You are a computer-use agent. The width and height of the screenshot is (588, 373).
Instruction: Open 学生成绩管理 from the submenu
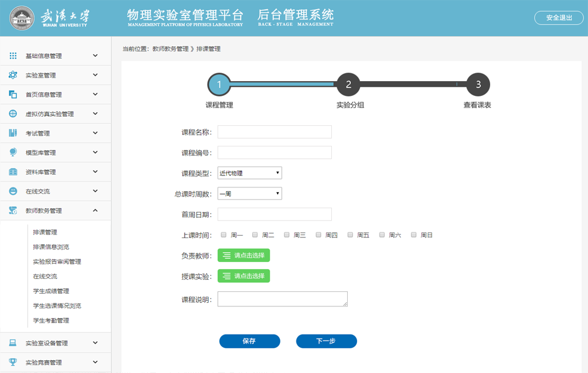point(51,291)
